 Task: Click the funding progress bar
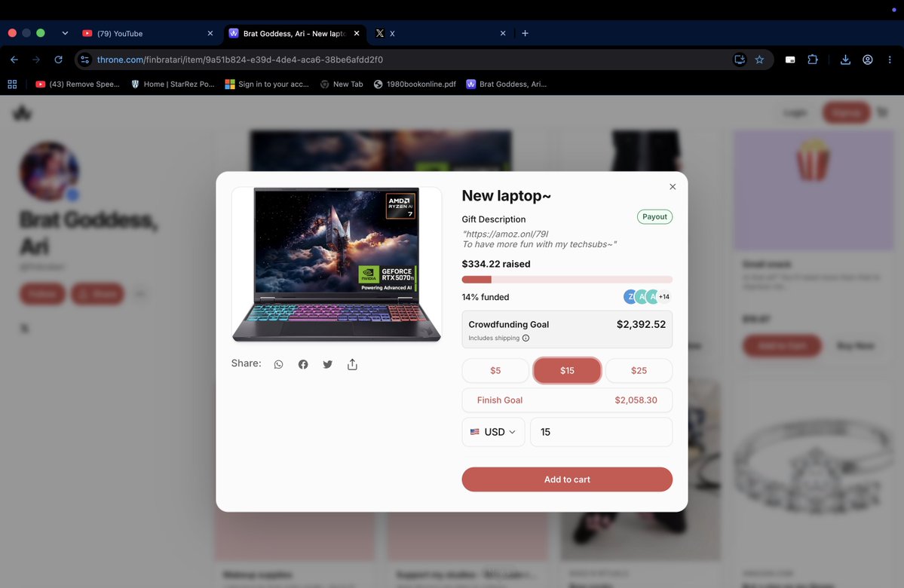point(567,280)
